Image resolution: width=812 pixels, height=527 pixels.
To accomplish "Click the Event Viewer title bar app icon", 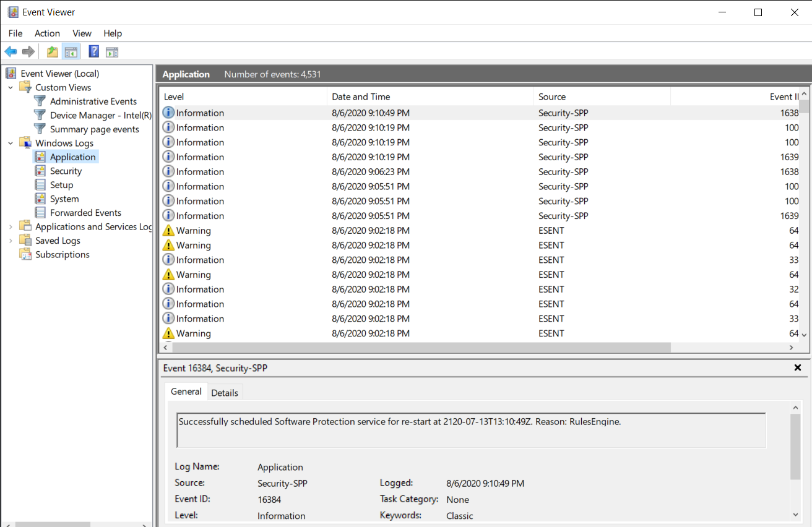I will pos(12,12).
